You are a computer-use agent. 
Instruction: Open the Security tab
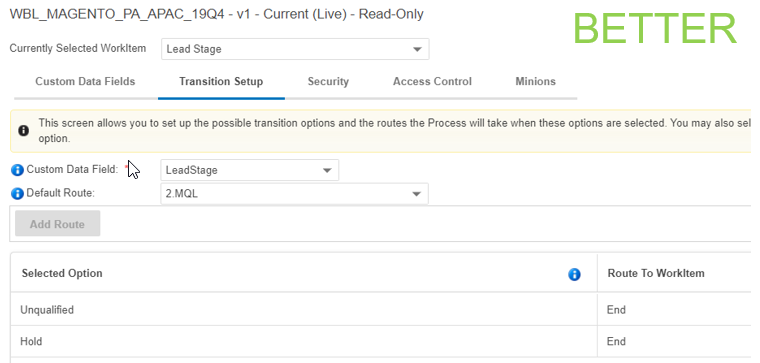[328, 81]
